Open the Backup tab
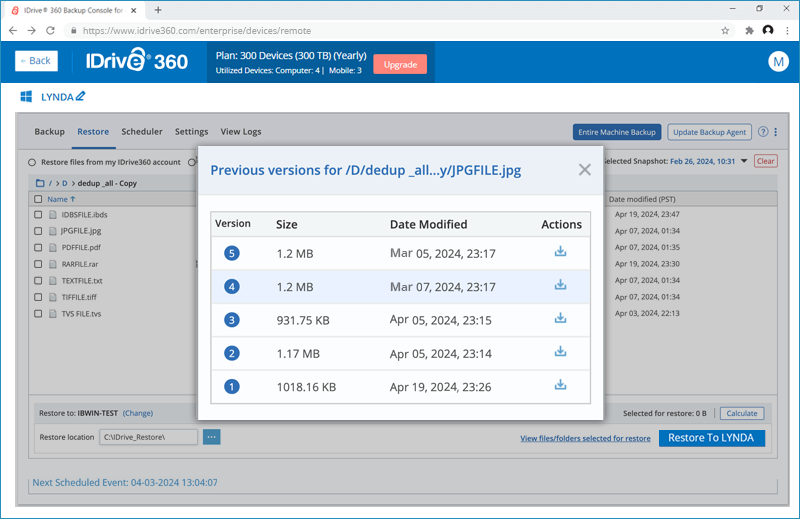The height and width of the screenshot is (519, 800). coord(49,132)
